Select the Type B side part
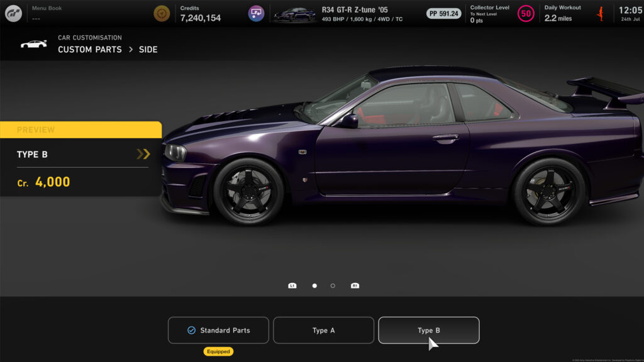Viewport: 644px width, 362px height. pyautogui.click(x=429, y=330)
